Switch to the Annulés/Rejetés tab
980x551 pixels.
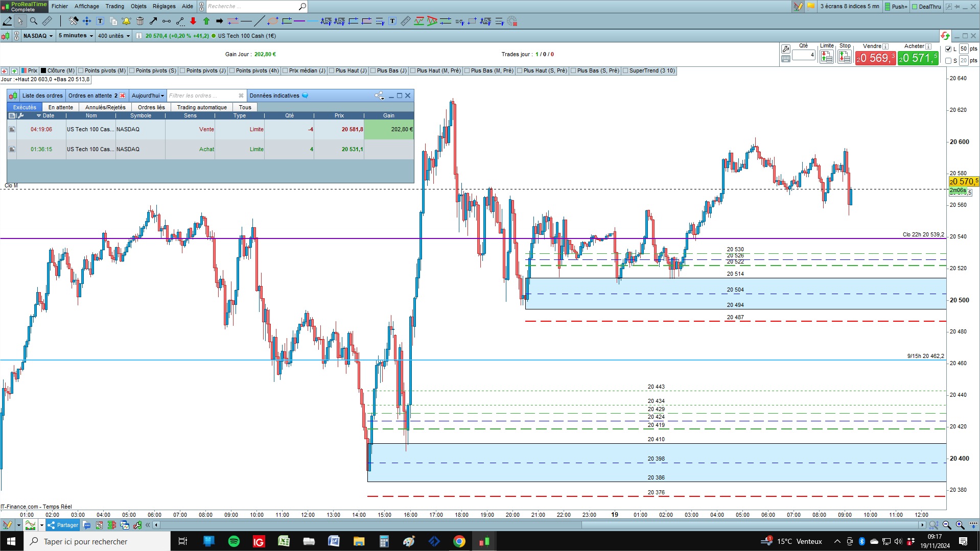point(105,107)
